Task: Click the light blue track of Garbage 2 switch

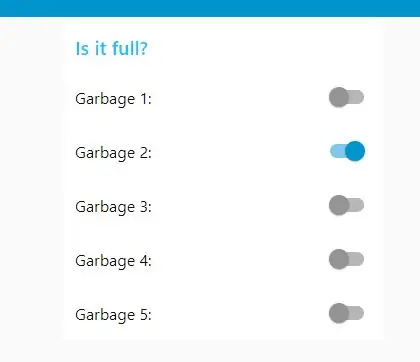Action: coord(337,151)
